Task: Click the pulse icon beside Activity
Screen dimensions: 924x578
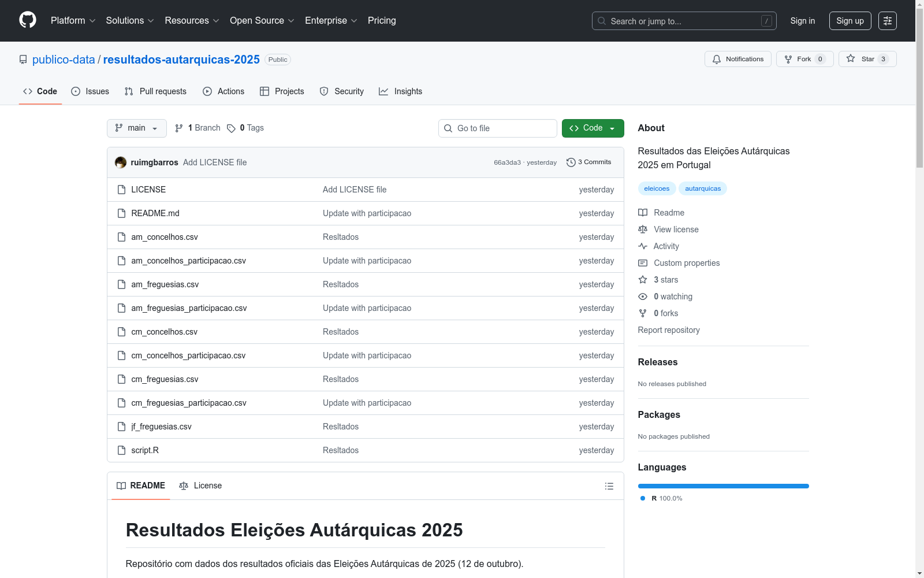Action: [x=643, y=246]
